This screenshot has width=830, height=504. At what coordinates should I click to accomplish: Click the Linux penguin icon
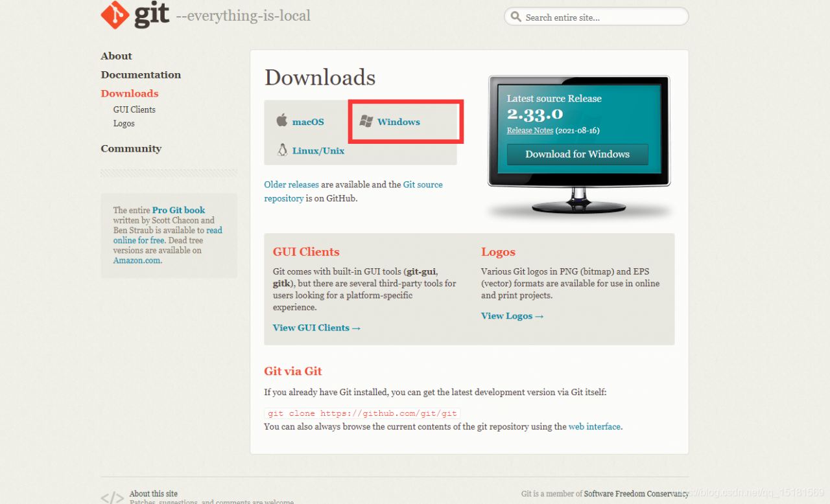pyautogui.click(x=282, y=150)
